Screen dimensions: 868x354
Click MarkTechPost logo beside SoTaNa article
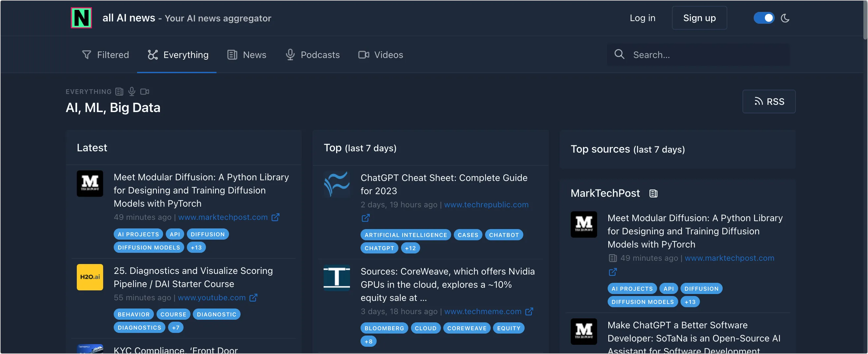click(x=584, y=331)
